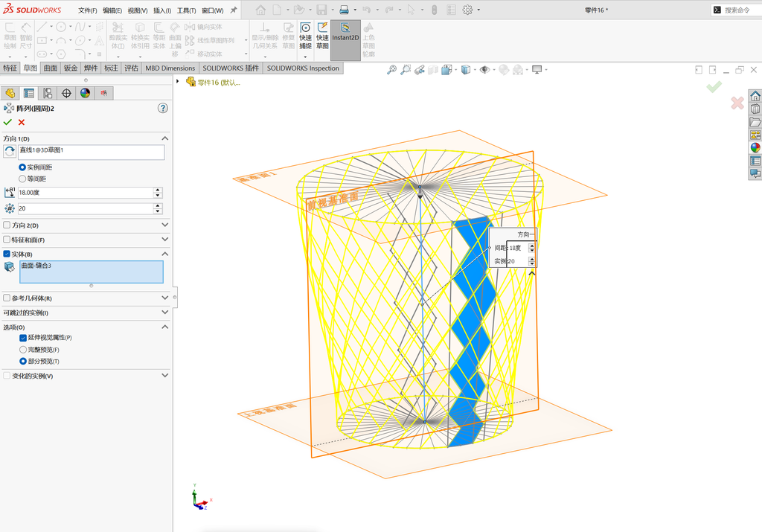Viewport: 762px width, 532px height.
Task: Open the Edit (编辑) menu
Action: 112,10
